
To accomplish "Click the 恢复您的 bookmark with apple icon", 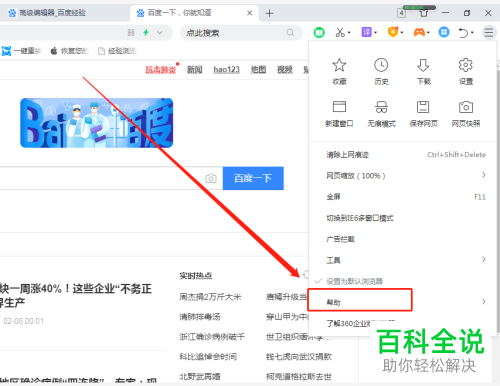I will point(69,51).
